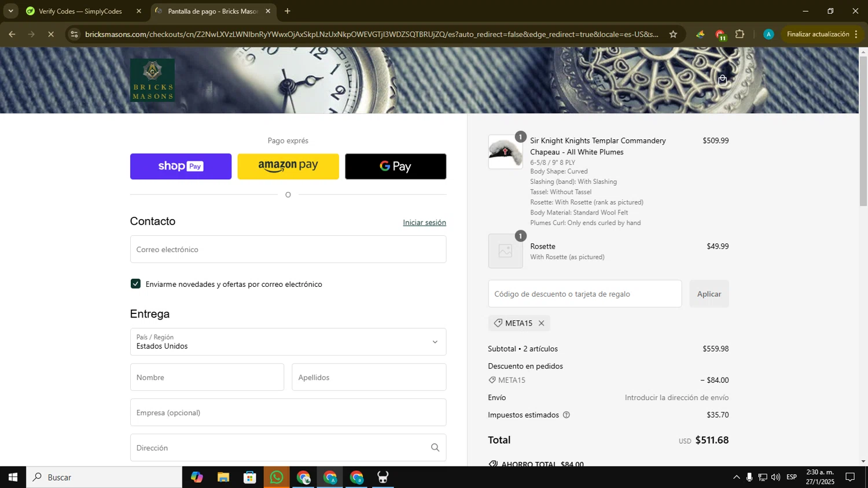Click the browser address bar URL

372,34
